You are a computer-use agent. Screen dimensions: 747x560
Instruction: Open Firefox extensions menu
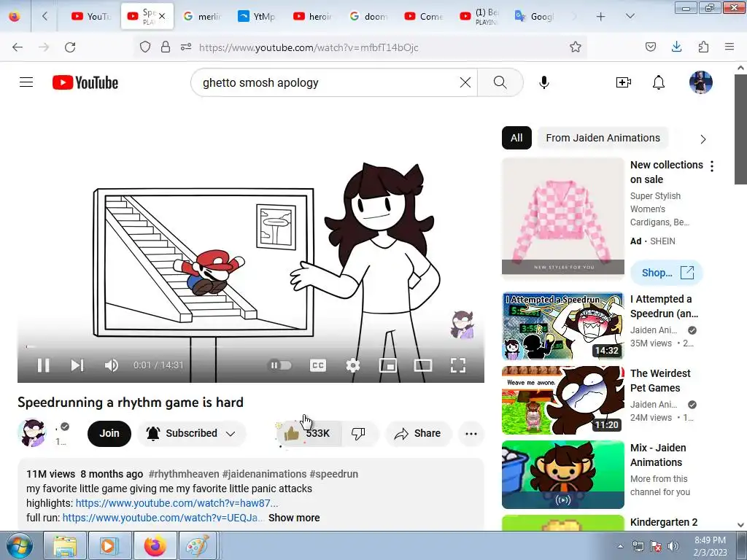tap(703, 47)
